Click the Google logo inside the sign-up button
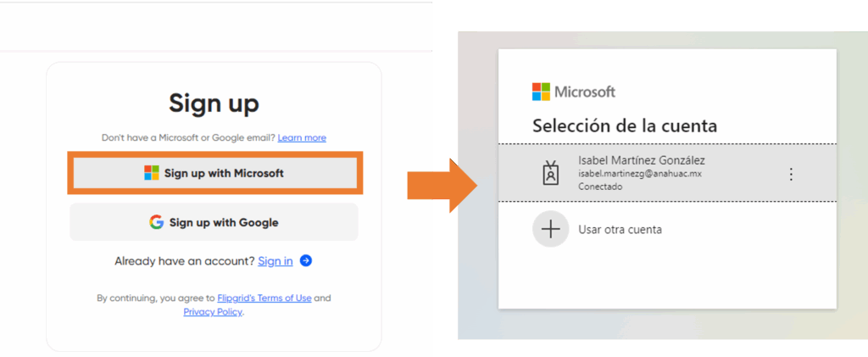The height and width of the screenshot is (357, 868). coord(156,222)
